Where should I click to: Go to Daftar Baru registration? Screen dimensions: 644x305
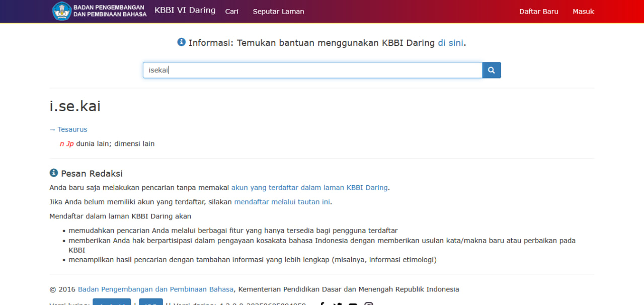tap(539, 11)
